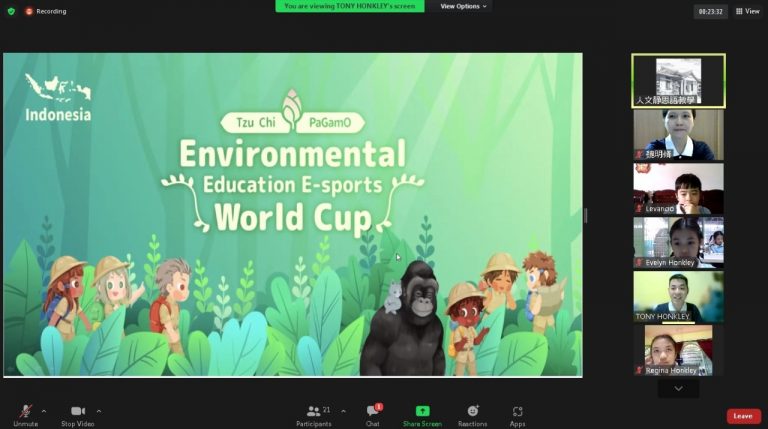The width and height of the screenshot is (768, 429).
Task: Open the View Options dropdown
Action: tap(463, 6)
